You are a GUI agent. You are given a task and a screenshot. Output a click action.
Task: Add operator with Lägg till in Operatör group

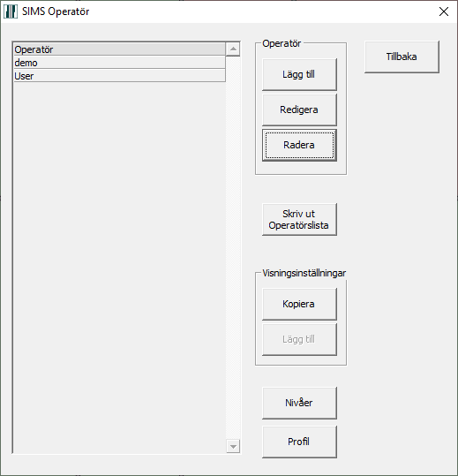coord(299,74)
